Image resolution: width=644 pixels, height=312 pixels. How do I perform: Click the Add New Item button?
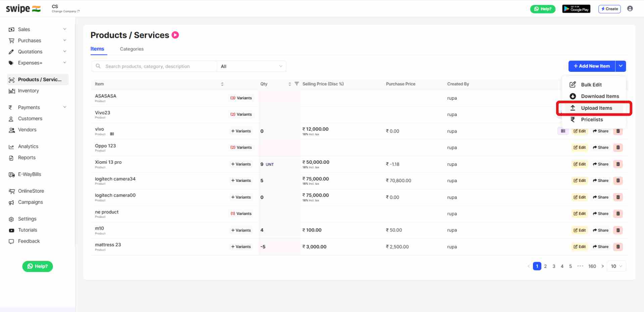592,66
